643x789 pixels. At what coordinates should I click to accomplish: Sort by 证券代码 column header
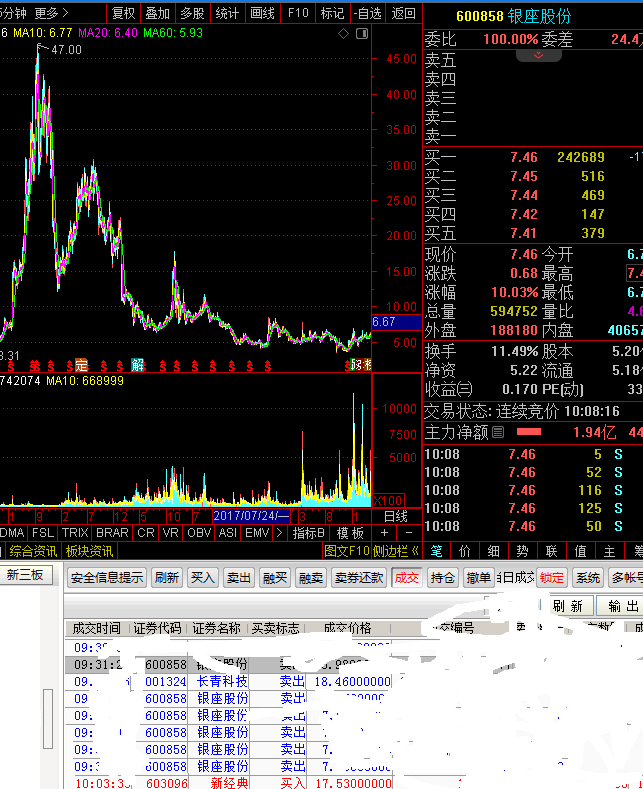pos(157,628)
